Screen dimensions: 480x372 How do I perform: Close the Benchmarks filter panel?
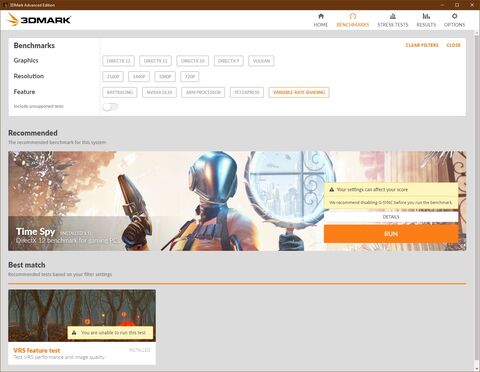point(453,45)
